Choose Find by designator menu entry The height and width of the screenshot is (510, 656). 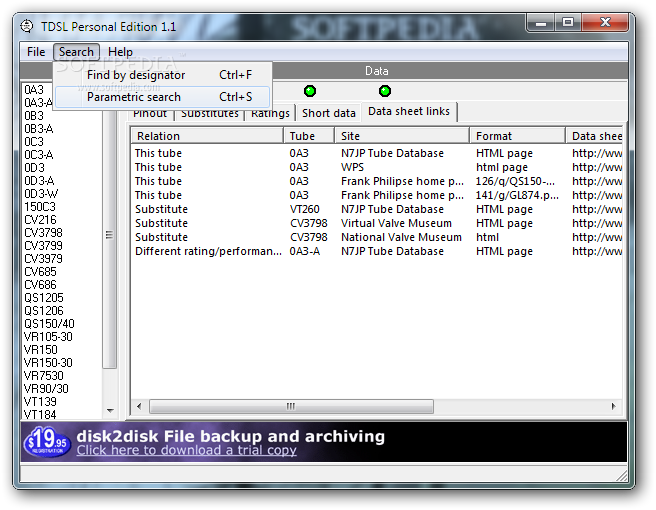pyautogui.click(x=163, y=75)
